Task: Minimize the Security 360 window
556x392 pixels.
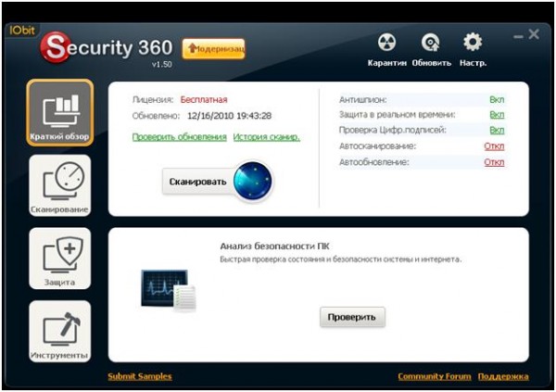Action: [518, 36]
